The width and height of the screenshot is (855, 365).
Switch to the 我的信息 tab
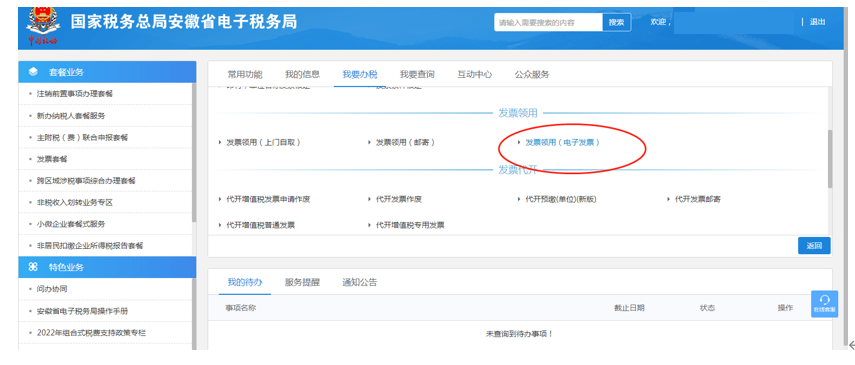[302, 75]
